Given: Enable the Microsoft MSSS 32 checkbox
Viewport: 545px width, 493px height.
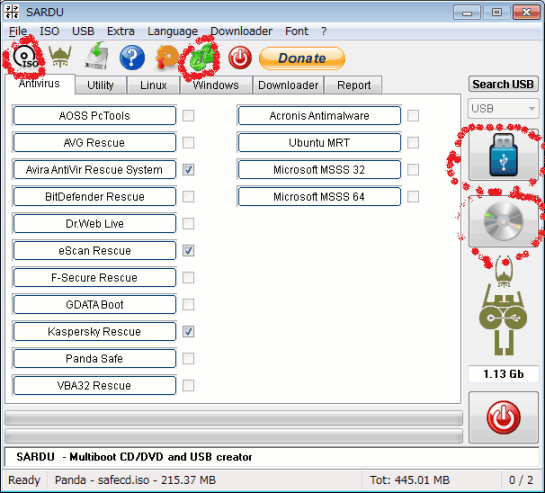Looking at the screenshot, I should [x=413, y=170].
